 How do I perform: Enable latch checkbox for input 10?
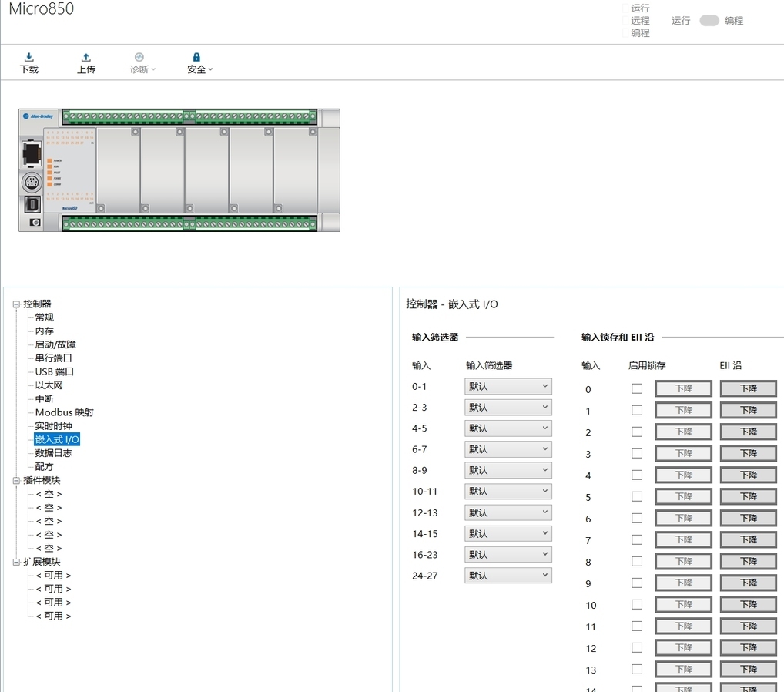[636, 604]
